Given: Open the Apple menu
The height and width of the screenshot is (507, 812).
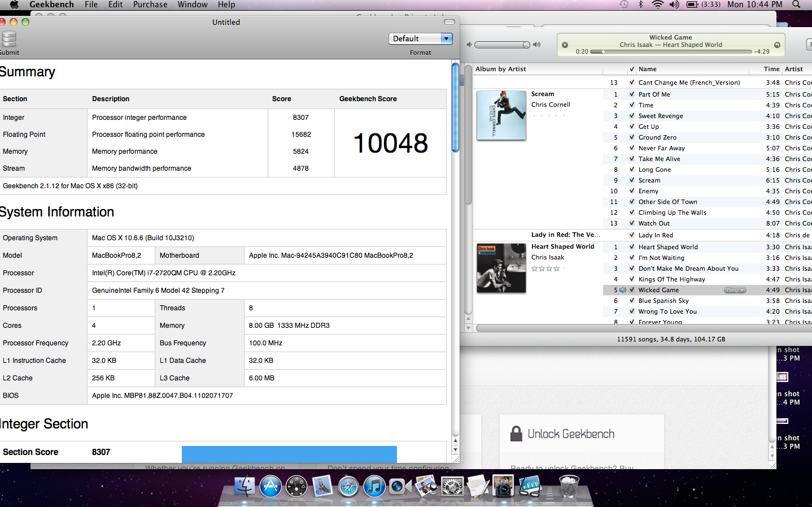Looking at the screenshot, I should tap(14, 5).
